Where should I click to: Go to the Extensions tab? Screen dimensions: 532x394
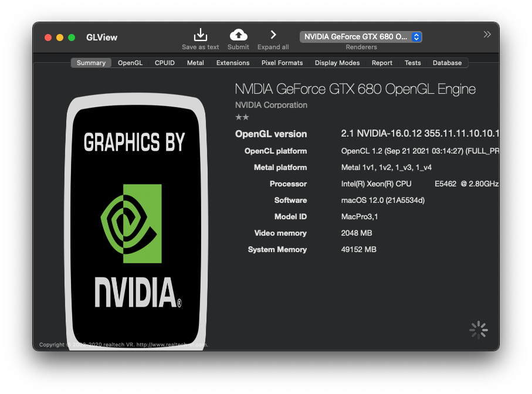coord(233,63)
